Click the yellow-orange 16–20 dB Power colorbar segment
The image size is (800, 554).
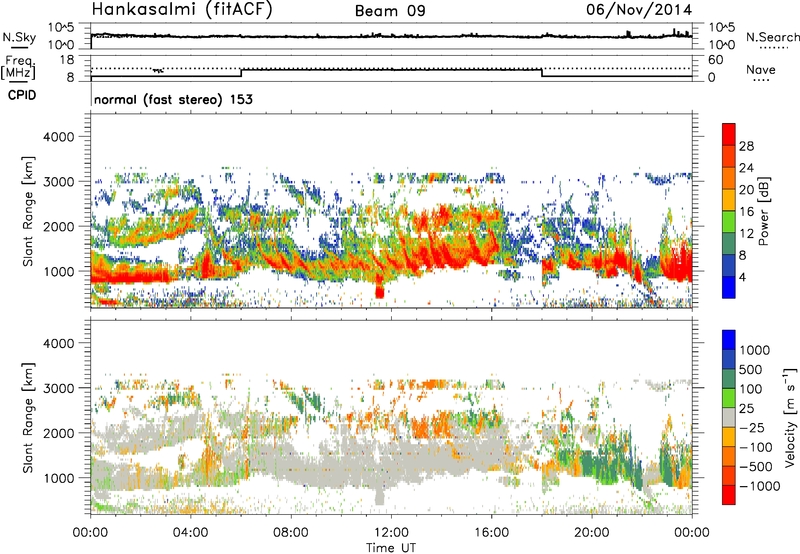click(729, 199)
